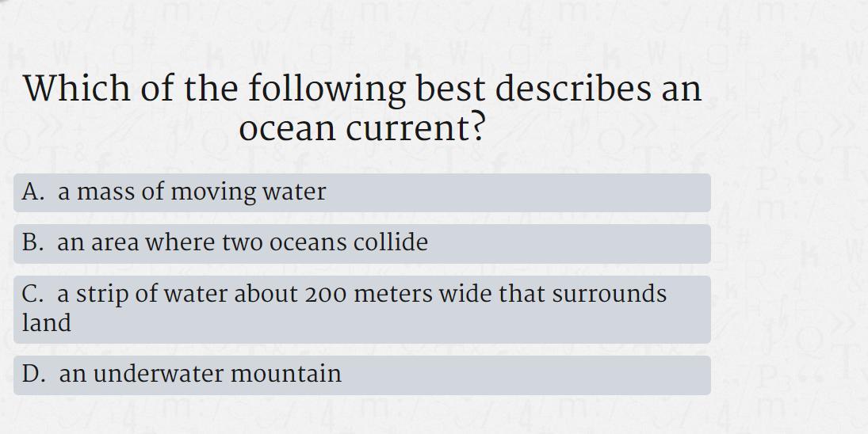Viewport: 868px width, 434px height.
Task: Click the question heading about ocean current
Action: [x=362, y=107]
